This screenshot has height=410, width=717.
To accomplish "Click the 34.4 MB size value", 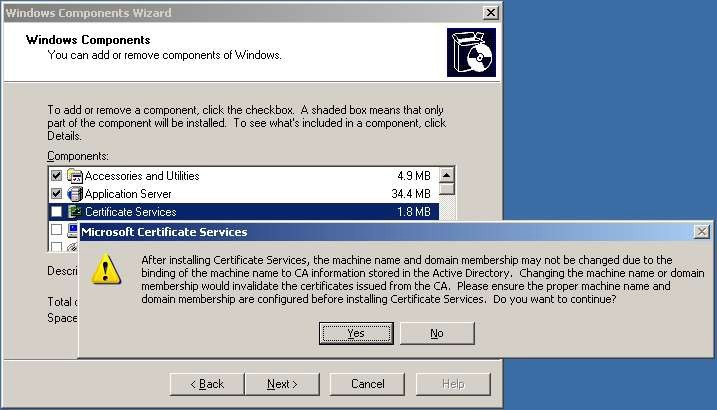I will pos(411,194).
